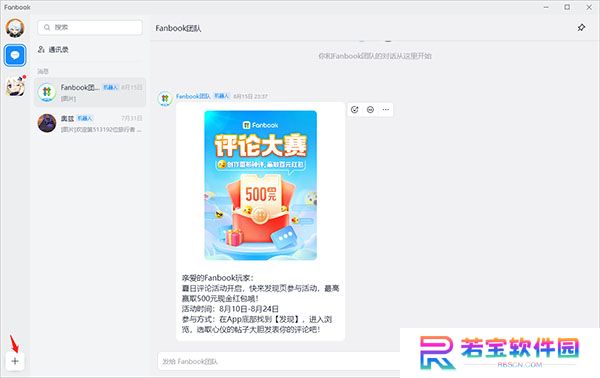Click the contacts icon beside 通讯录
The image size is (600, 378).
click(41, 49)
